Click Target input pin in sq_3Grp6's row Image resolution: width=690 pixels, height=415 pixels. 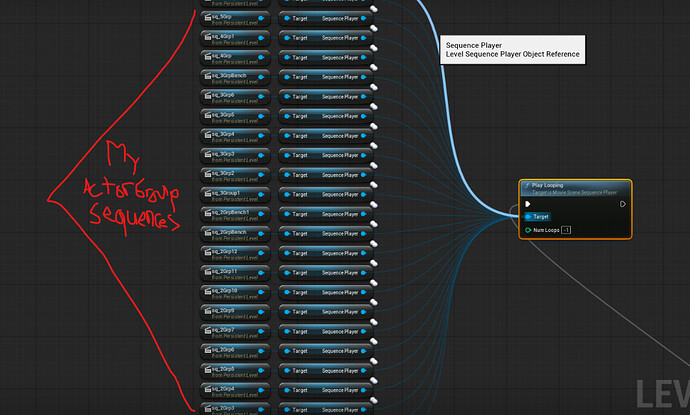(287, 97)
